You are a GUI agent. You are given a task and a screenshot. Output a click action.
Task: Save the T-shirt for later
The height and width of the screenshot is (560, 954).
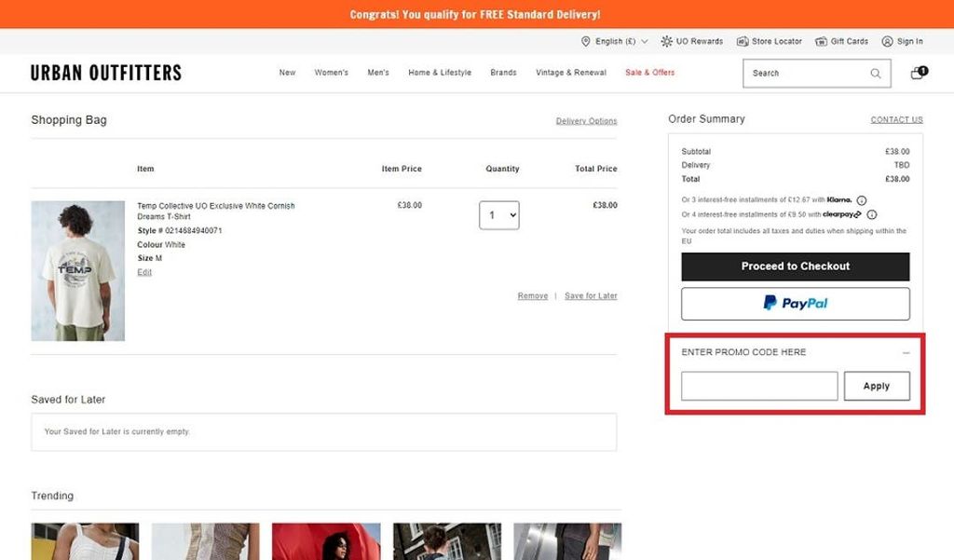tap(591, 295)
